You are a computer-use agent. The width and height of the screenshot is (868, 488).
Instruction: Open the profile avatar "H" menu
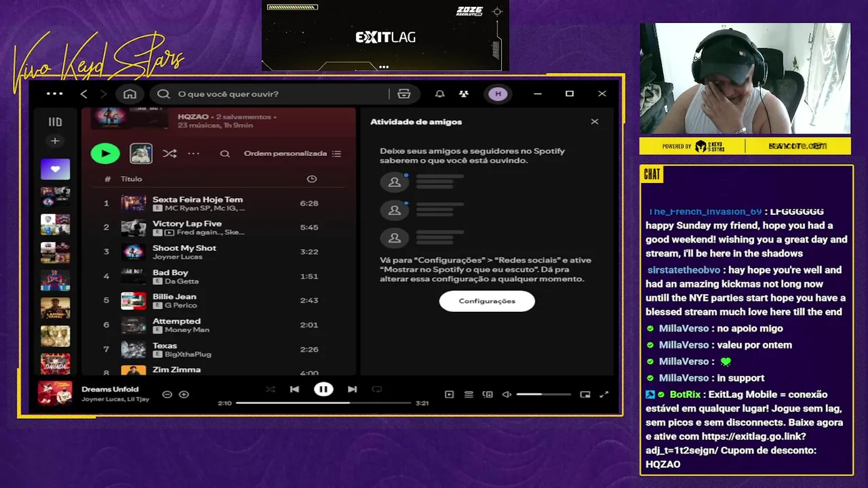[498, 94]
